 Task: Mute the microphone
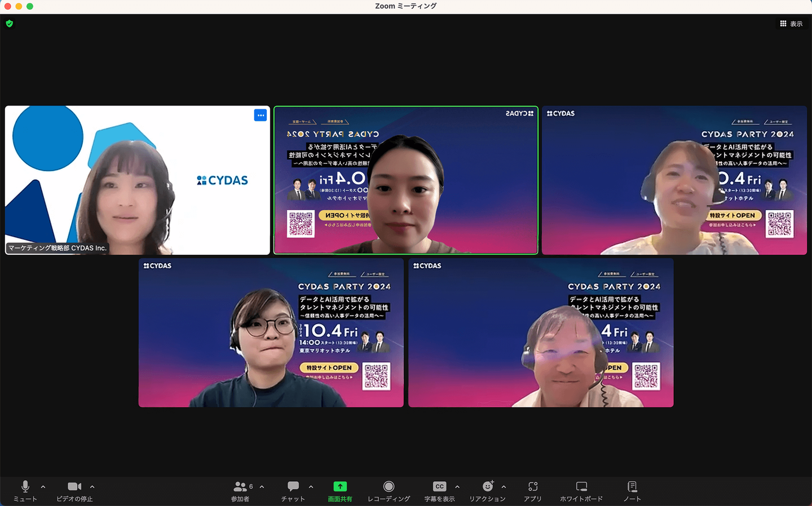(x=25, y=490)
